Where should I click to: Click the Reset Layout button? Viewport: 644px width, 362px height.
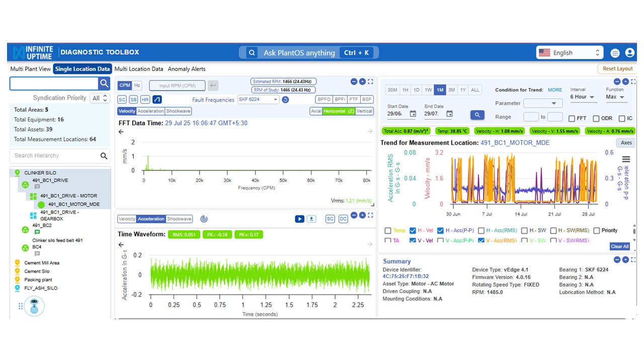click(617, 69)
